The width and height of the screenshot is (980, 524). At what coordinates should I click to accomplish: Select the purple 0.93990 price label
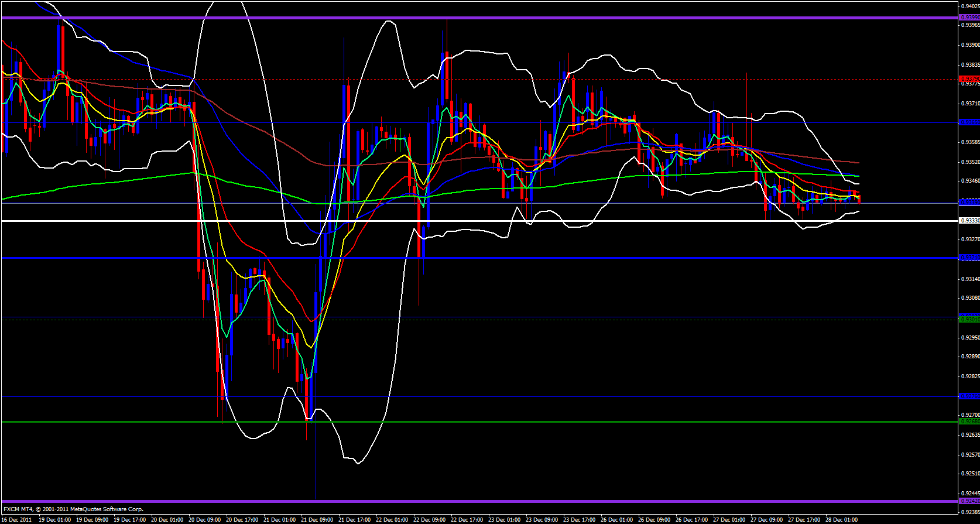point(969,18)
